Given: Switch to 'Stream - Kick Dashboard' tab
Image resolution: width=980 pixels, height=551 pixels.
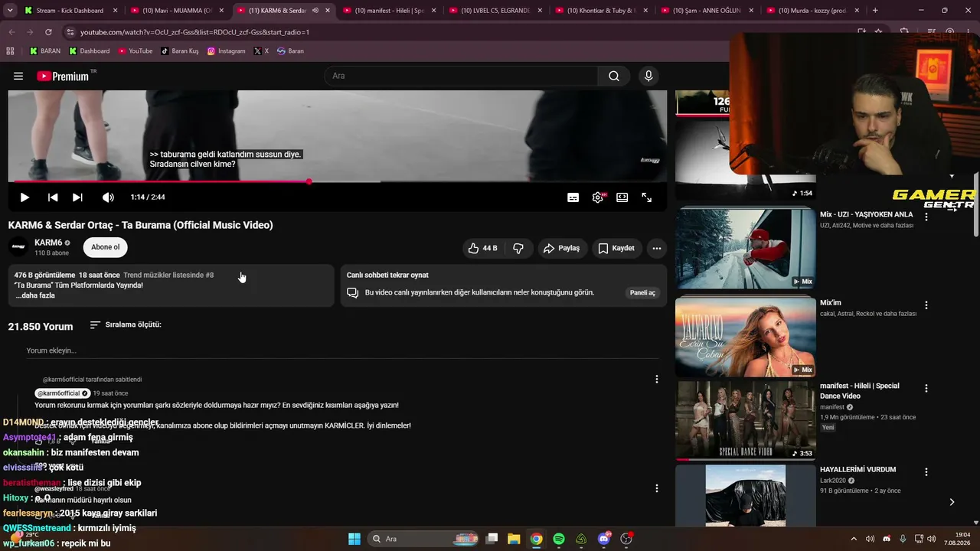Looking at the screenshot, I should click(70, 11).
